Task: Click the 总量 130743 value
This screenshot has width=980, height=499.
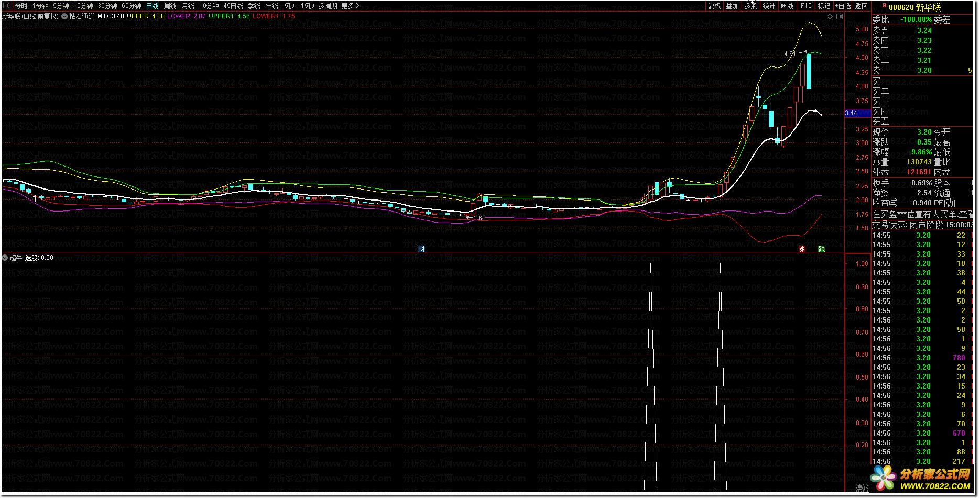Action: pos(919,162)
